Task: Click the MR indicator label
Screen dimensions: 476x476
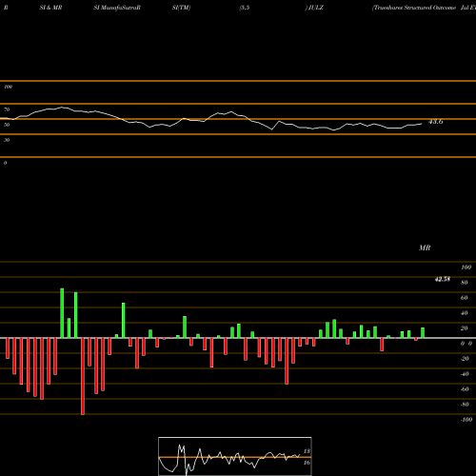Action: 425,248
